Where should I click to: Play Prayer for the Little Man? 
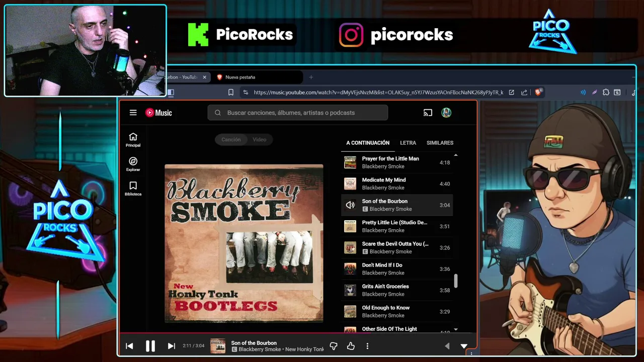pos(397,162)
